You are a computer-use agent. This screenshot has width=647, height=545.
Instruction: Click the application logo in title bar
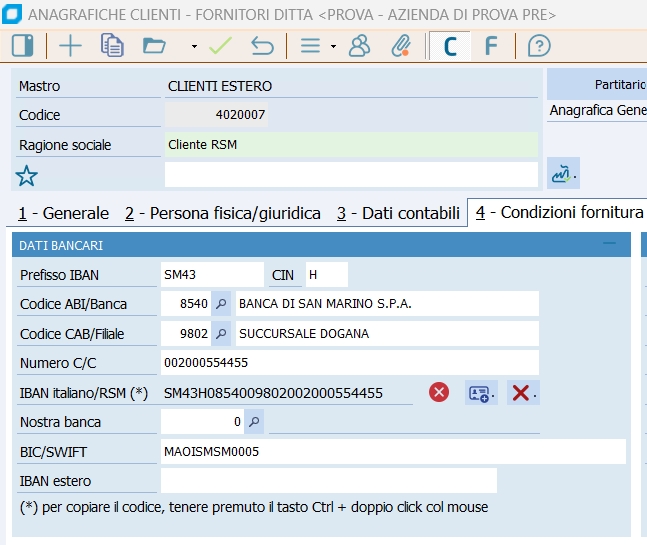[x=12, y=14]
